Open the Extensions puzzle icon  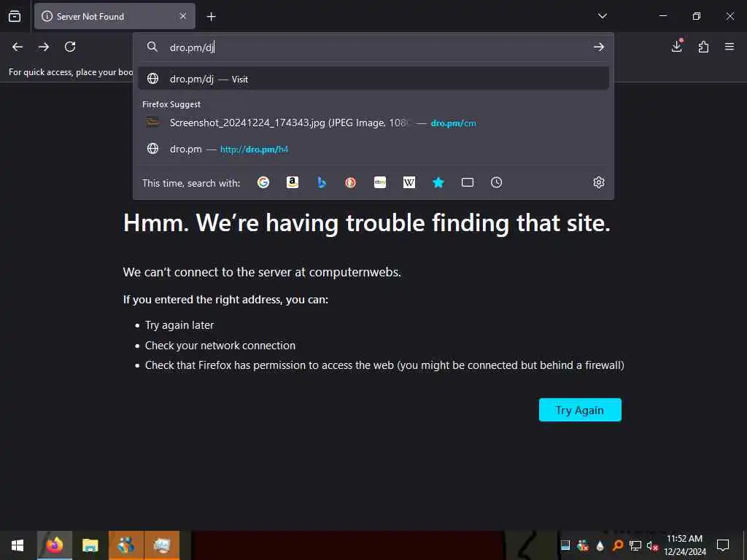click(x=703, y=47)
